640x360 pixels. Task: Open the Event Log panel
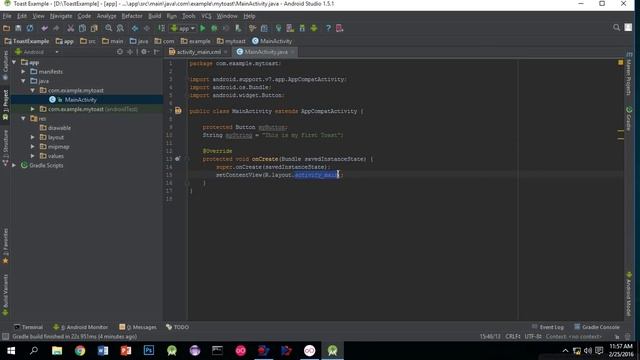click(x=548, y=327)
